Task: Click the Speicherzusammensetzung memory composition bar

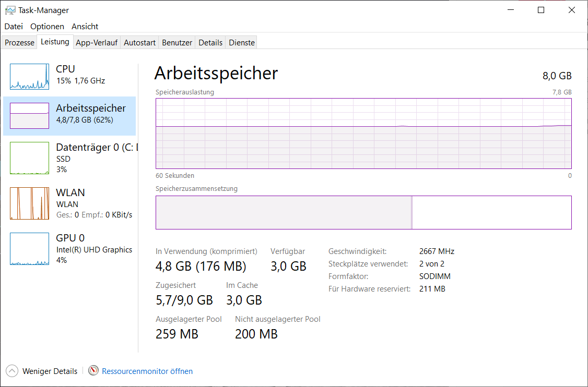Action: pos(363,212)
